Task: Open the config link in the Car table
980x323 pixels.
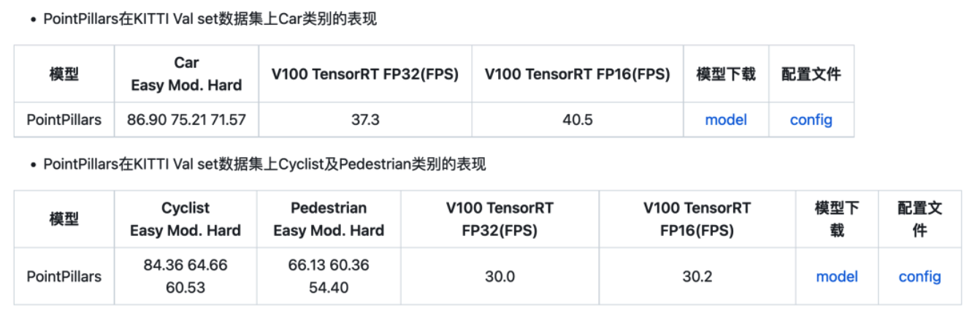Action: pyautogui.click(x=811, y=120)
